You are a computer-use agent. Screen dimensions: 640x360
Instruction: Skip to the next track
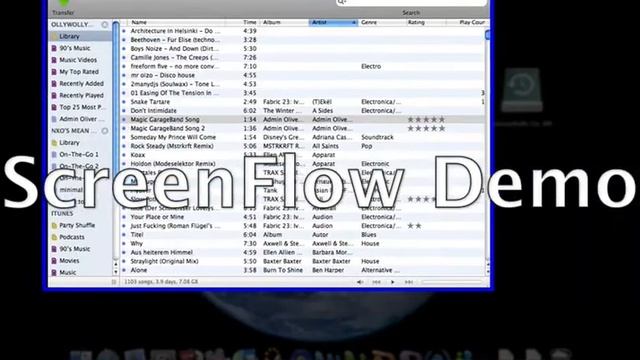[x=409, y=282]
